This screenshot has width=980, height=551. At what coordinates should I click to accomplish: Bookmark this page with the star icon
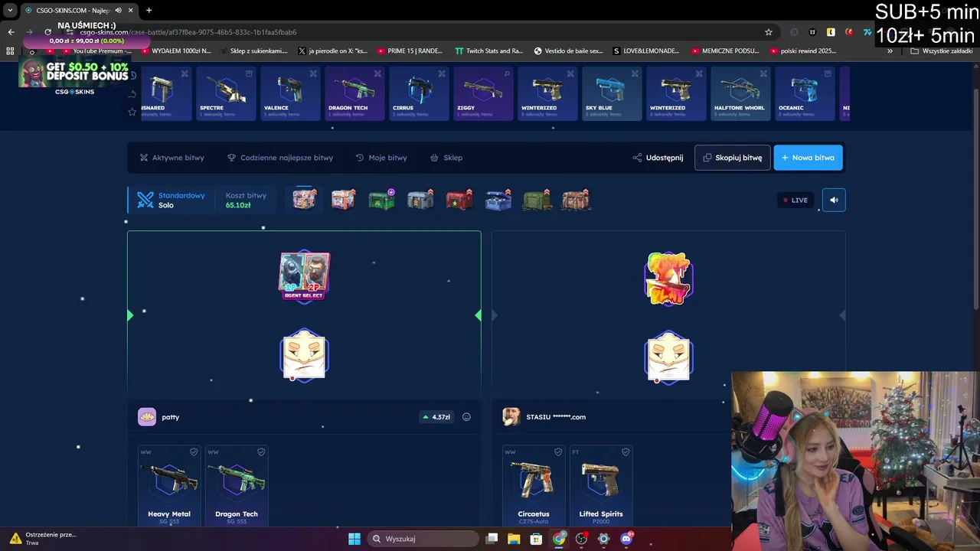click(x=768, y=32)
